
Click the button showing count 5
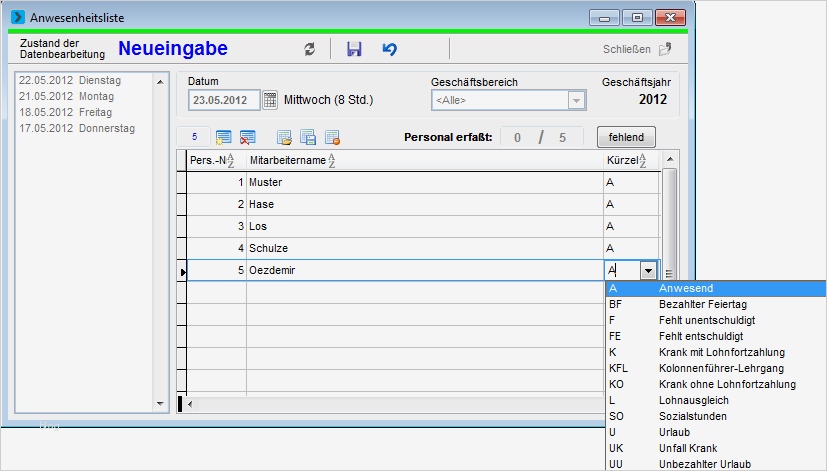[194, 137]
